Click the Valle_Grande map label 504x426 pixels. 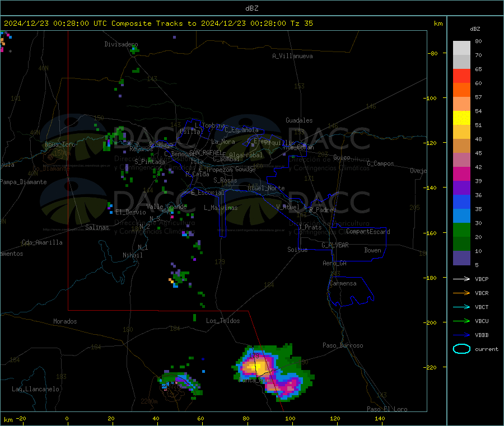166,207
